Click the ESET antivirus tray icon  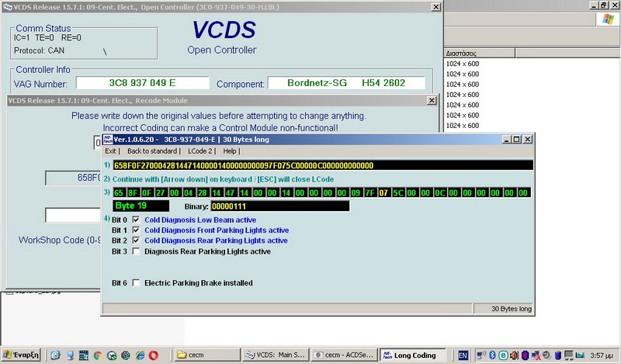click(x=502, y=355)
